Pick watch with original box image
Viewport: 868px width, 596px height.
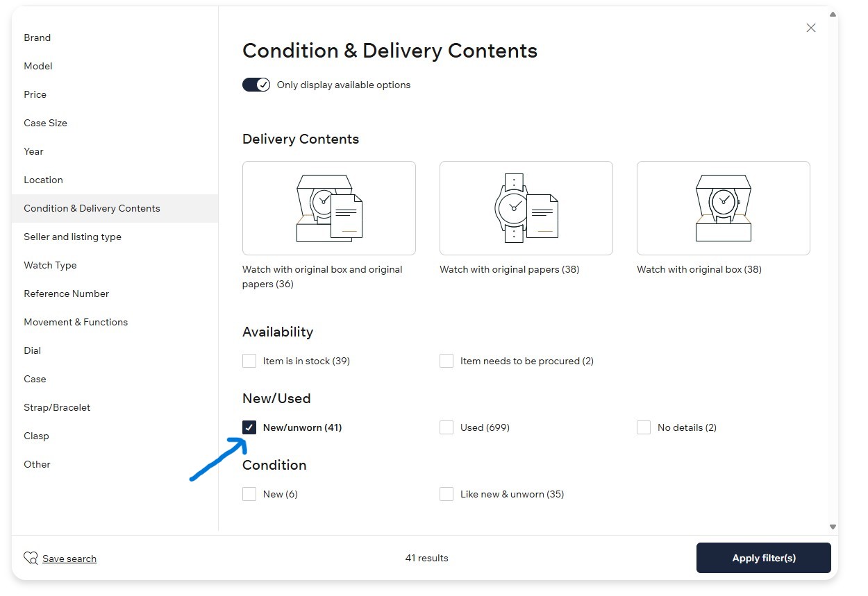coord(723,208)
